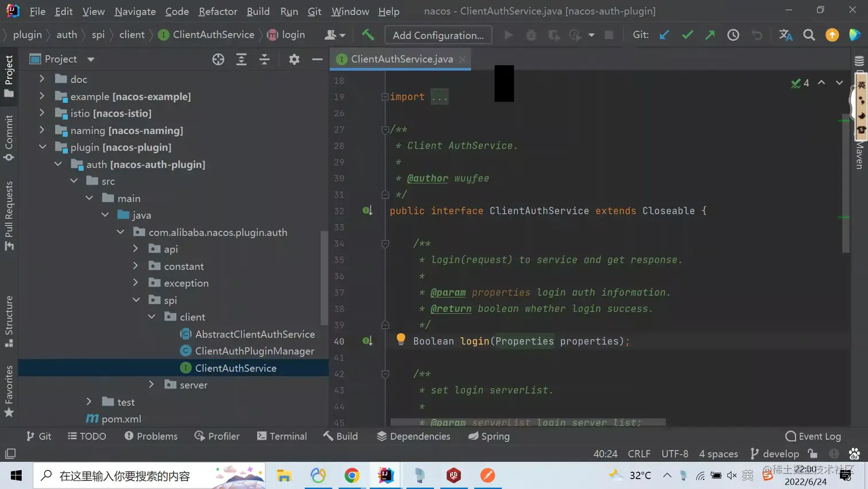The width and height of the screenshot is (868, 489).
Task: Click Collapse All in Project panel
Action: tap(264, 59)
